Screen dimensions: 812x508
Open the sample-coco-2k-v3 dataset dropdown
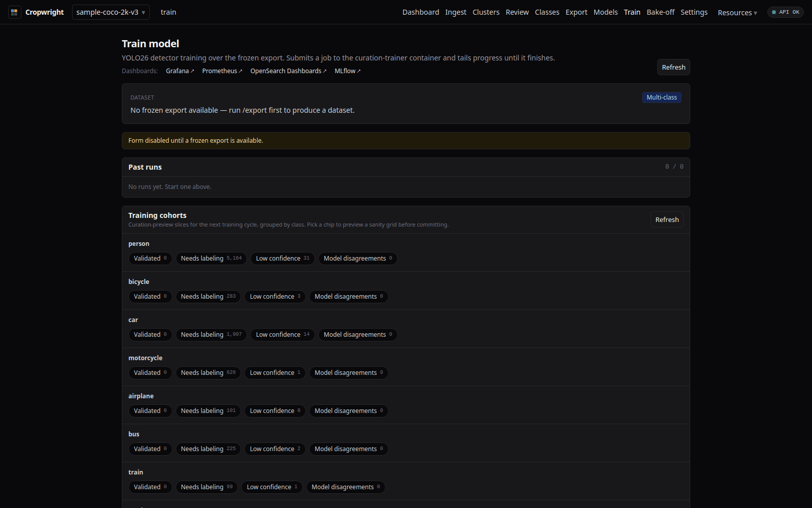pos(111,12)
